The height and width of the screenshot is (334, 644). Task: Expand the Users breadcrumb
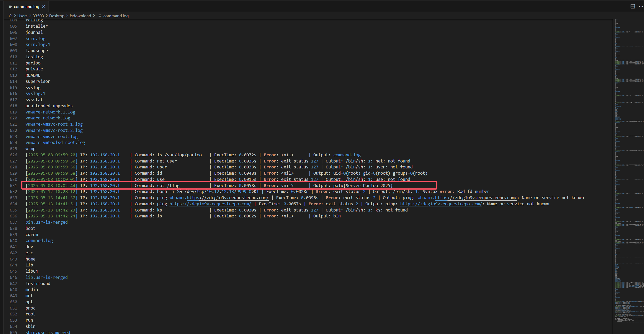tap(22, 16)
